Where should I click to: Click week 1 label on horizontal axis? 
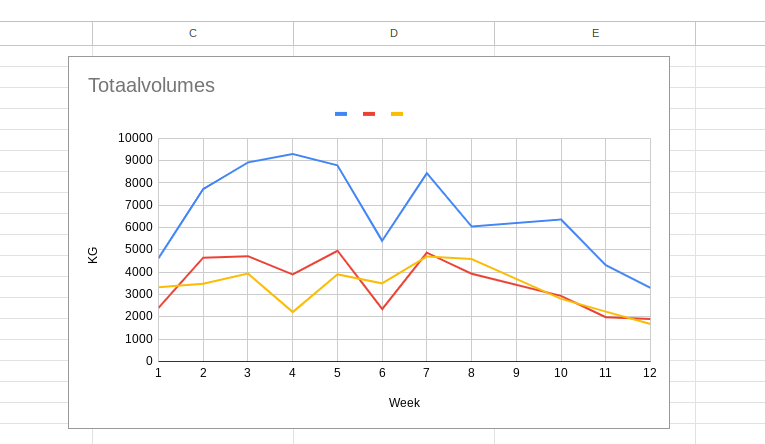158,373
